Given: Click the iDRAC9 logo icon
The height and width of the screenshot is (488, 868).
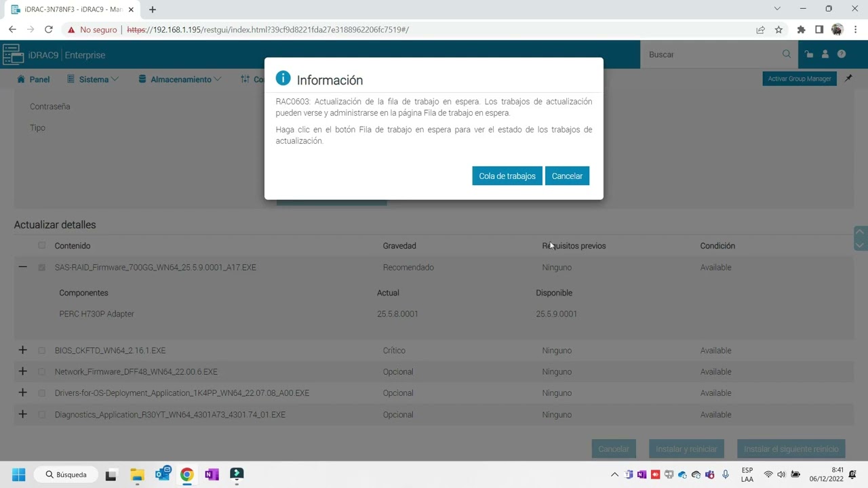Looking at the screenshot, I should pos(13,54).
